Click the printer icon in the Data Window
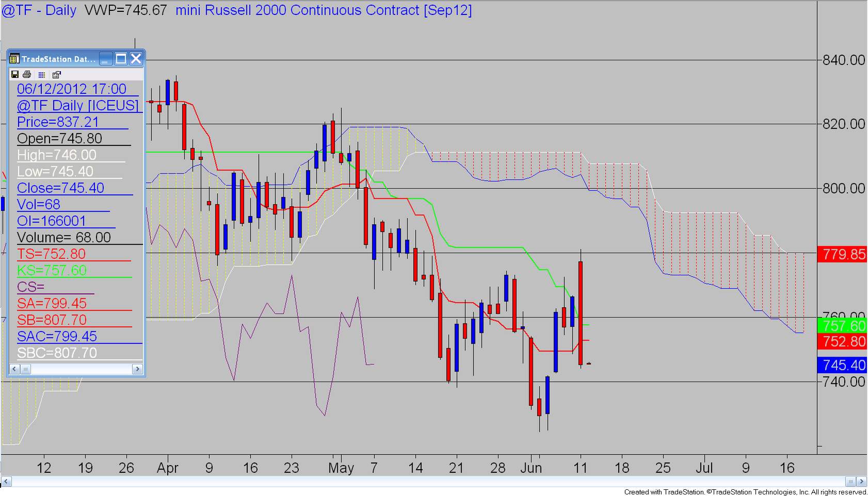This screenshot has height=496, width=868. [27, 74]
